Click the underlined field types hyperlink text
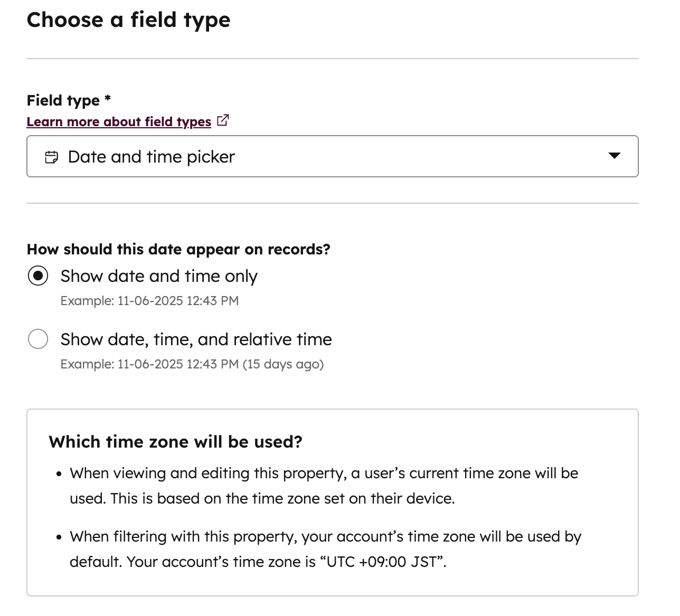The height and width of the screenshot is (616, 680). [x=118, y=121]
